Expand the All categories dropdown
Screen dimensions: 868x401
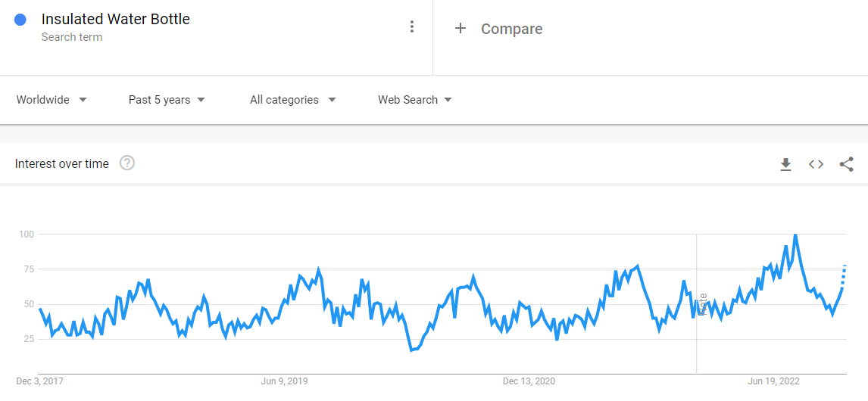[x=292, y=100]
